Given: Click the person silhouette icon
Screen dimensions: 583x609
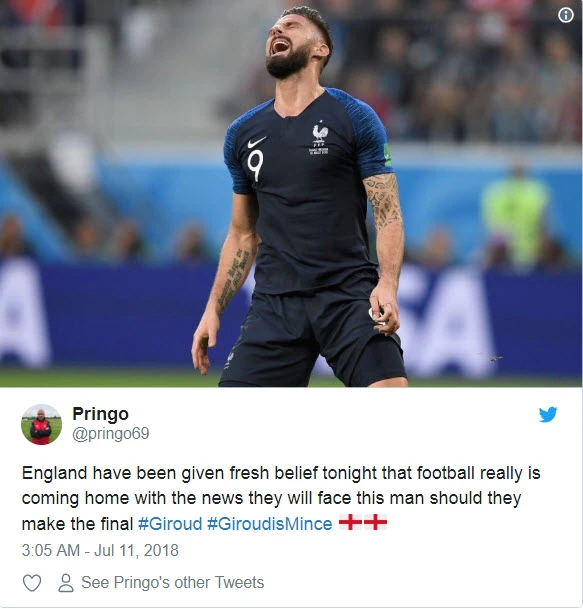Looking at the screenshot, I should pyautogui.click(x=66, y=583).
